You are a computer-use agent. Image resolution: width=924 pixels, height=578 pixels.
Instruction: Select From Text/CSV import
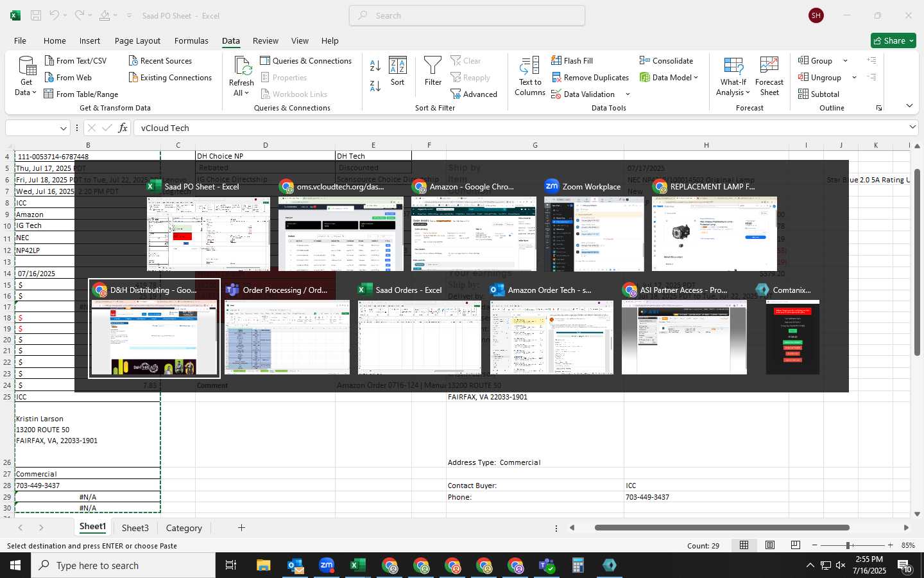coord(75,60)
